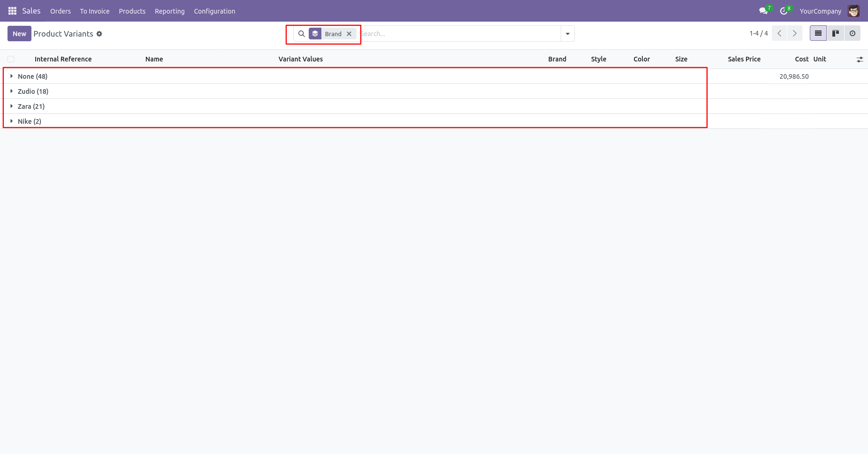Sort by Cost column header

click(802, 59)
